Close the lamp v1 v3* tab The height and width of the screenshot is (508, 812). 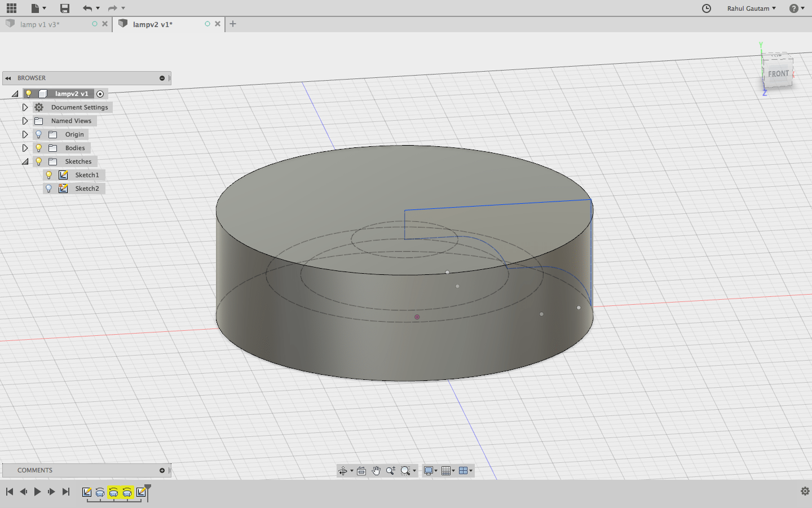[x=105, y=24]
